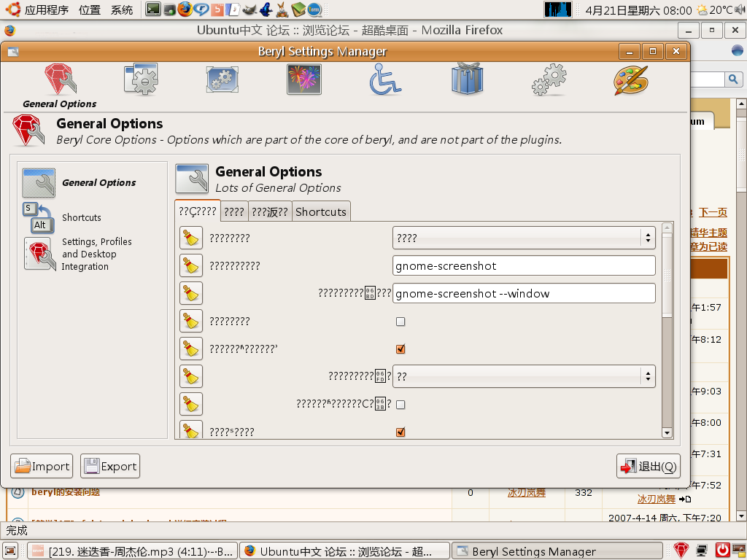Click broom reset icon beside gnome-screenshot --window field
This screenshot has height=560, width=747.
pos(191,293)
